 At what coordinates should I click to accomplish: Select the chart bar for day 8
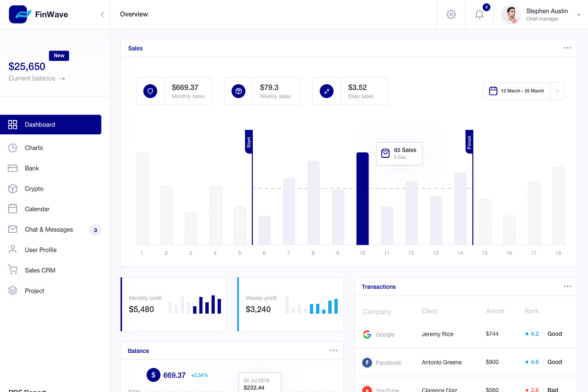click(x=314, y=203)
